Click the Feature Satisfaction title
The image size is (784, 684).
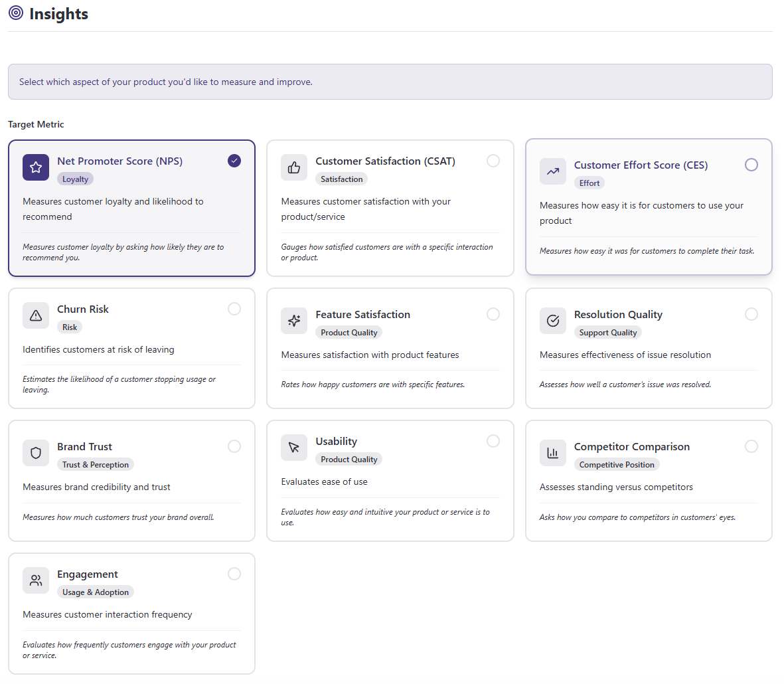click(x=362, y=315)
